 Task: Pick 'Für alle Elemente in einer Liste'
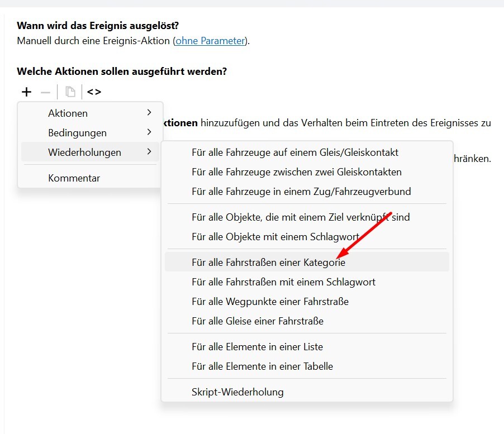(257, 347)
